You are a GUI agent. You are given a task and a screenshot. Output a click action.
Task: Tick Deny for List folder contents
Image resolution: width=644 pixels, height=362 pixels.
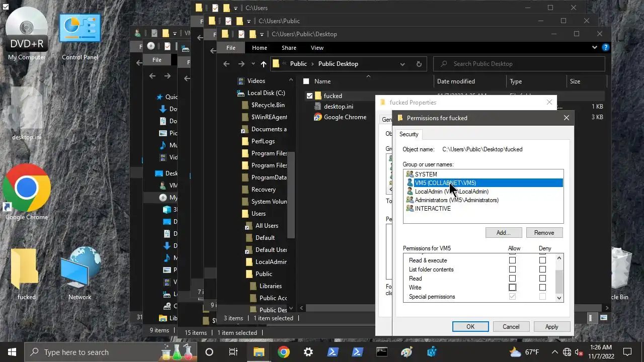point(542,269)
